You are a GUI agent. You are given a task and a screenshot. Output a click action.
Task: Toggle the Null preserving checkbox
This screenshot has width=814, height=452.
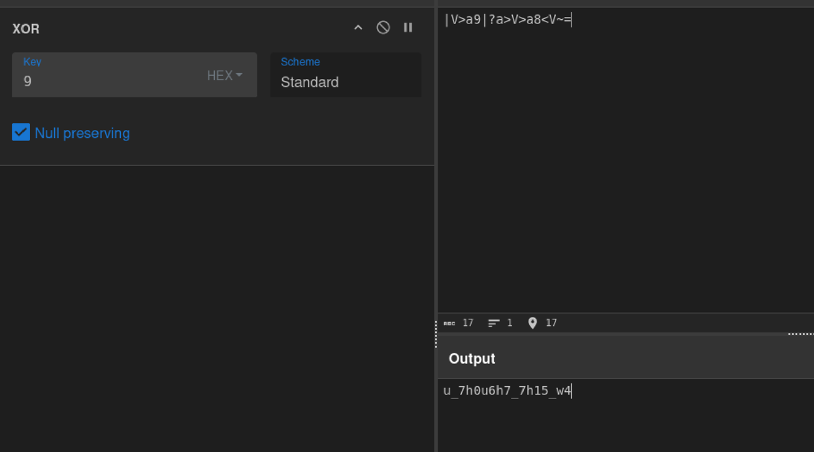(x=21, y=132)
